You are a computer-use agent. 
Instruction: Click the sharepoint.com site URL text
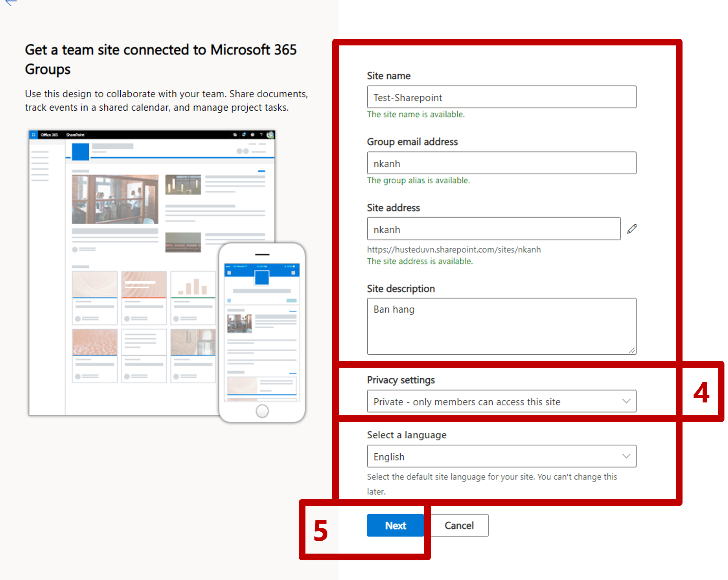click(x=454, y=249)
